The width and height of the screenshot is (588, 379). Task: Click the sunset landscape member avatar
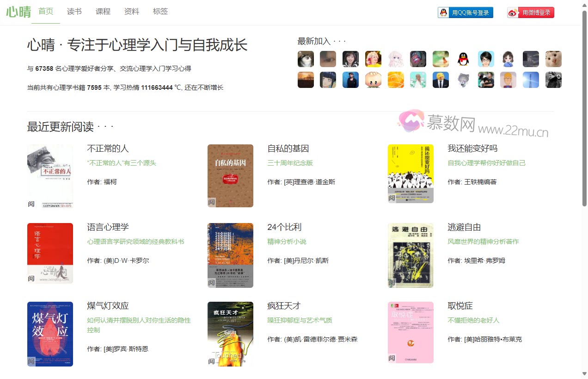coord(306,80)
